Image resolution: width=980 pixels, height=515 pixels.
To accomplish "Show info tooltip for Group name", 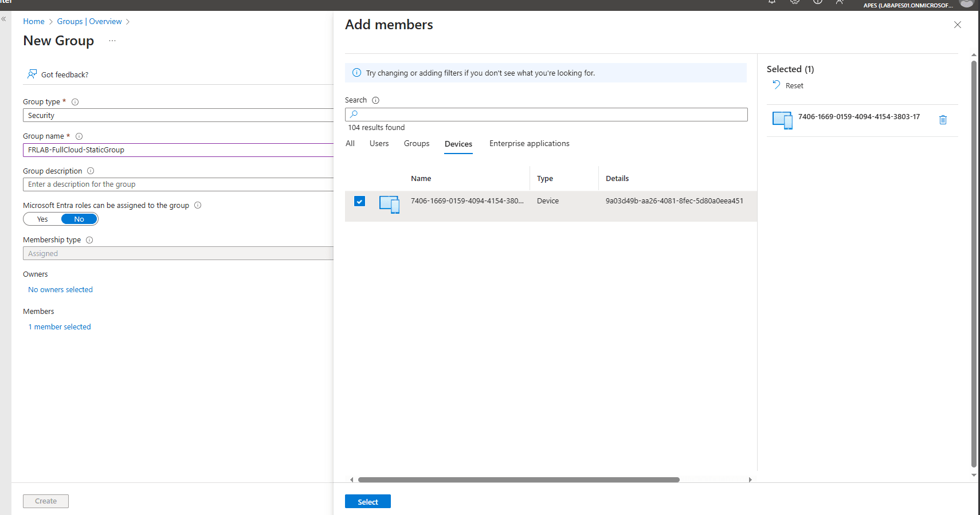I will coord(79,136).
